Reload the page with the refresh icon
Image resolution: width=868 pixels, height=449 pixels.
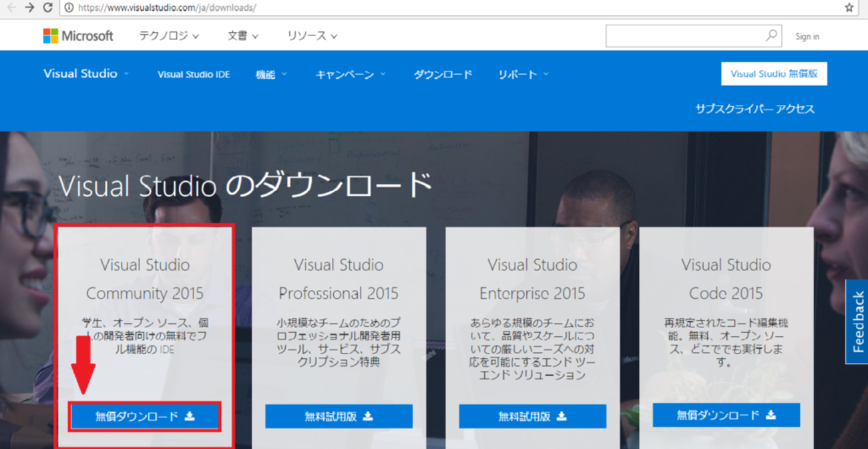47,8
